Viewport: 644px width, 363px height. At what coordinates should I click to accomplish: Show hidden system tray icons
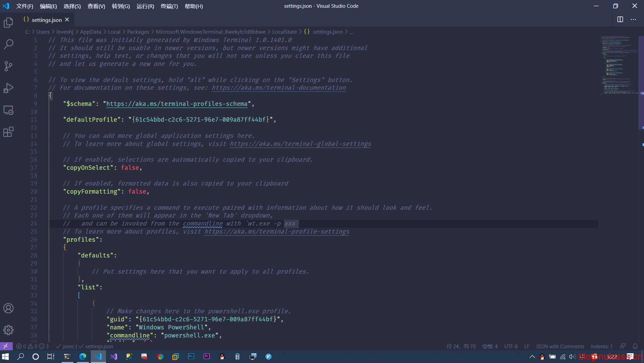(x=532, y=357)
